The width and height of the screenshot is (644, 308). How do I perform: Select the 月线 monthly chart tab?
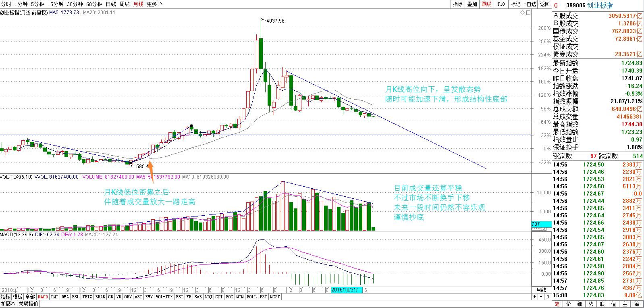pos(138,4)
